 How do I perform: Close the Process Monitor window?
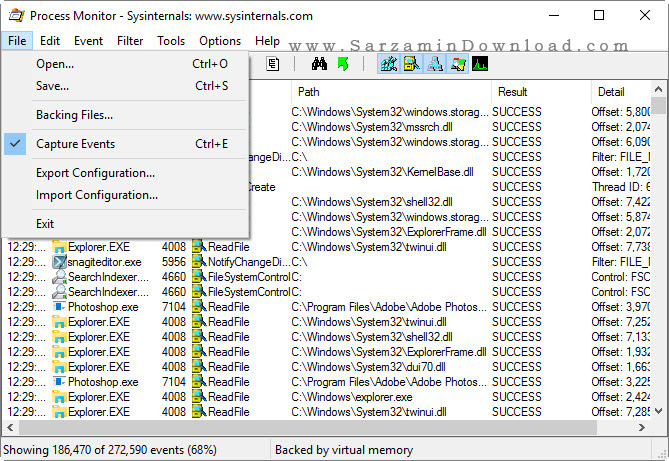point(645,16)
